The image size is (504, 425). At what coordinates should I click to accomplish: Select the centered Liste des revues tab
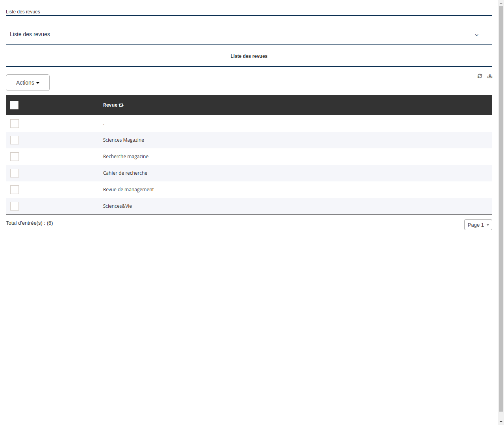click(249, 56)
